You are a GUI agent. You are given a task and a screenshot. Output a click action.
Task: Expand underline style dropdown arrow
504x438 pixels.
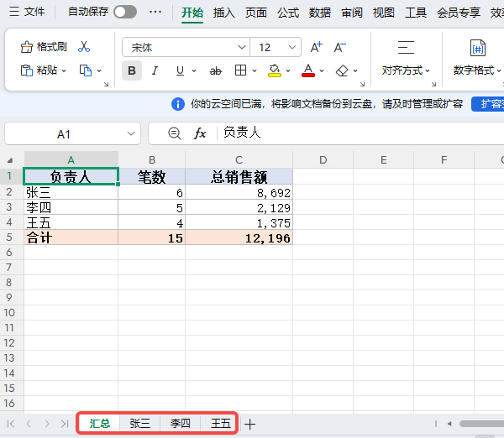pos(194,70)
